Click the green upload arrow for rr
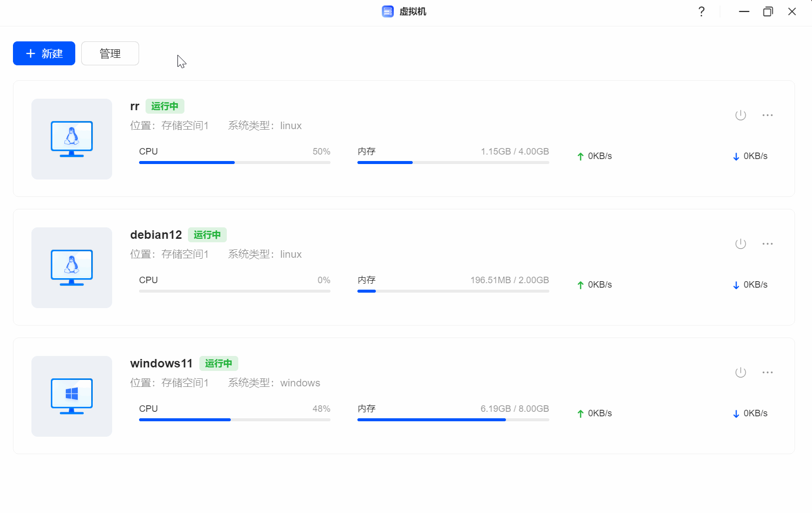Image resolution: width=812 pixels, height=513 pixels. coord(581,157)
